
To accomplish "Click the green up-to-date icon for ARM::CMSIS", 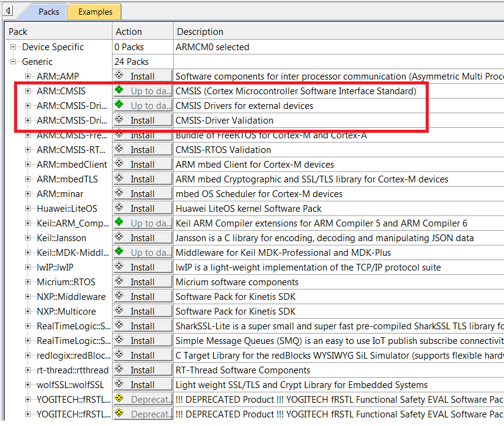I will coord(120,91).
